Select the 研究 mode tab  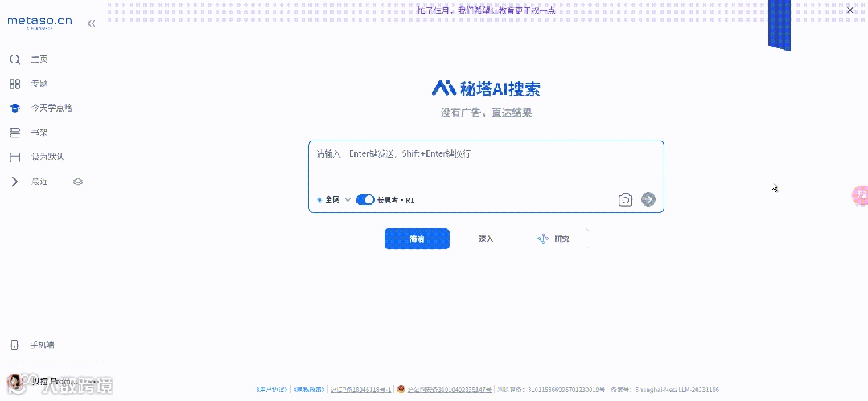[553, 239]
